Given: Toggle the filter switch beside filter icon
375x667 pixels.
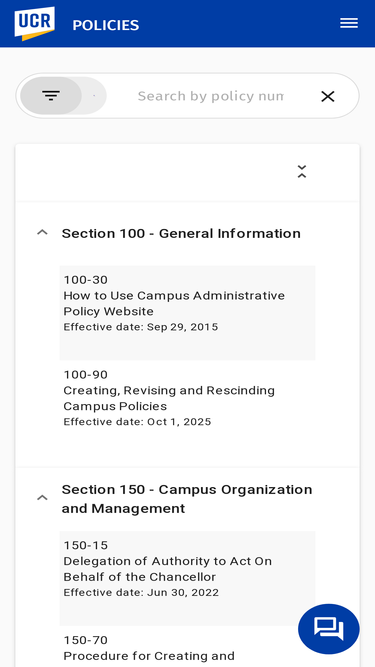Looking at the screenshot, I should point(94,96).
